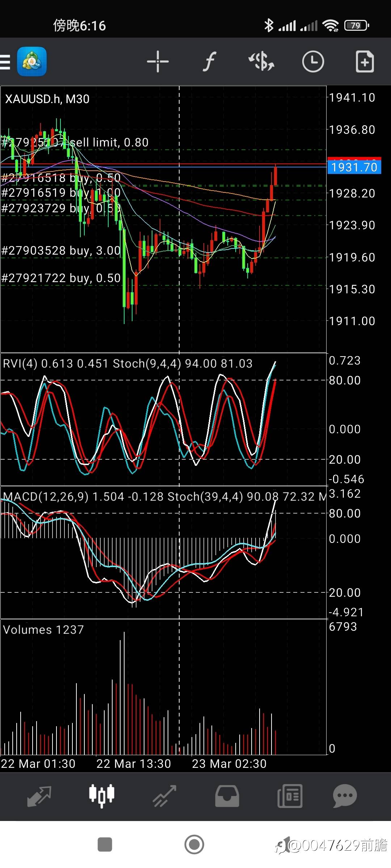This screenshot has height=868, width=391.
Task: Select order #27923729 buy label
Action: click(61, 208)
